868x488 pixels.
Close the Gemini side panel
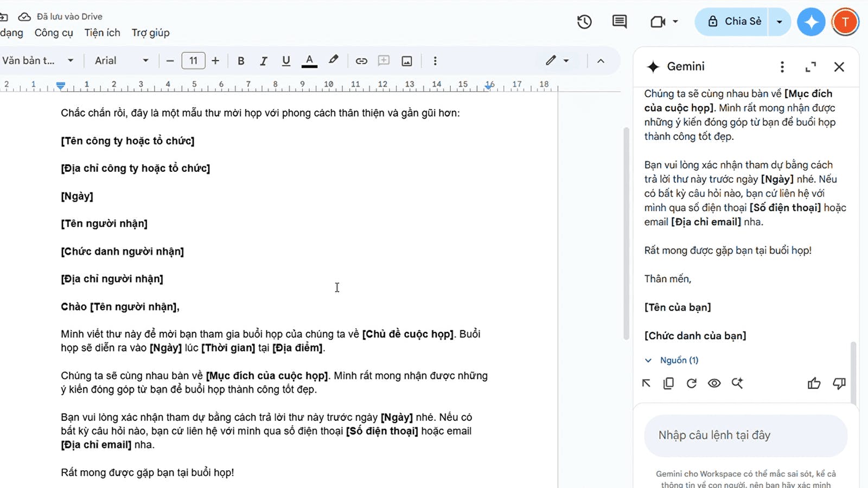[x=839, y=67]
